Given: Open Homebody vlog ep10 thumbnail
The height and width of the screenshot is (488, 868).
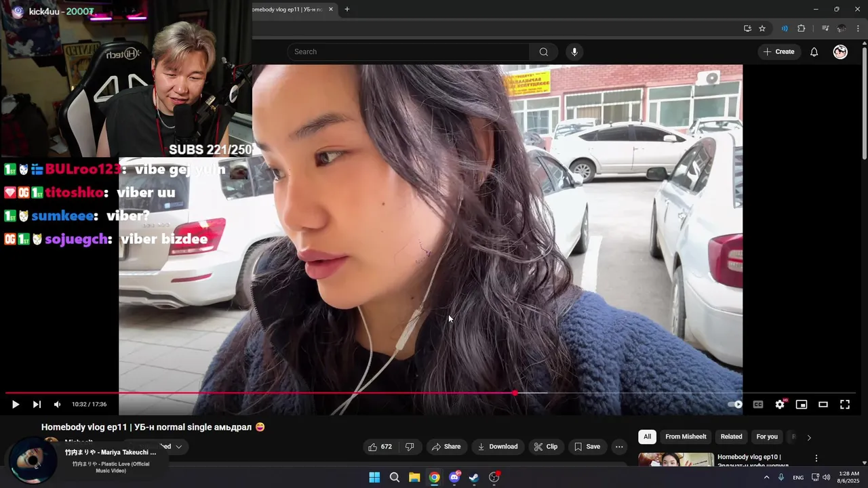Looking at the screenshot, I should tap(676, 460).
